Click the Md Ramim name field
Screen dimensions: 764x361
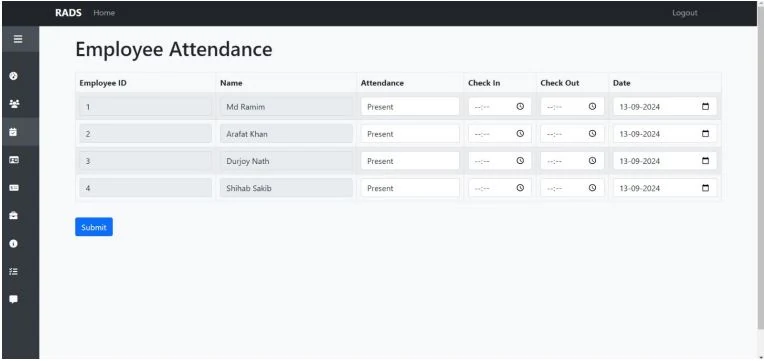pyautogui.click(x=286, y=107)
